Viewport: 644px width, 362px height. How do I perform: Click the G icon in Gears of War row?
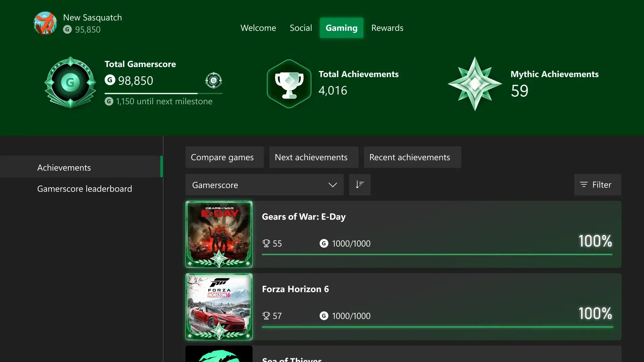[x=324, y=243]
